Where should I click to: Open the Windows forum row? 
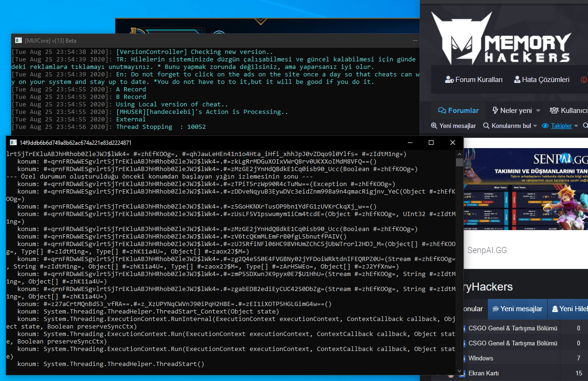(x=481, y=358)
